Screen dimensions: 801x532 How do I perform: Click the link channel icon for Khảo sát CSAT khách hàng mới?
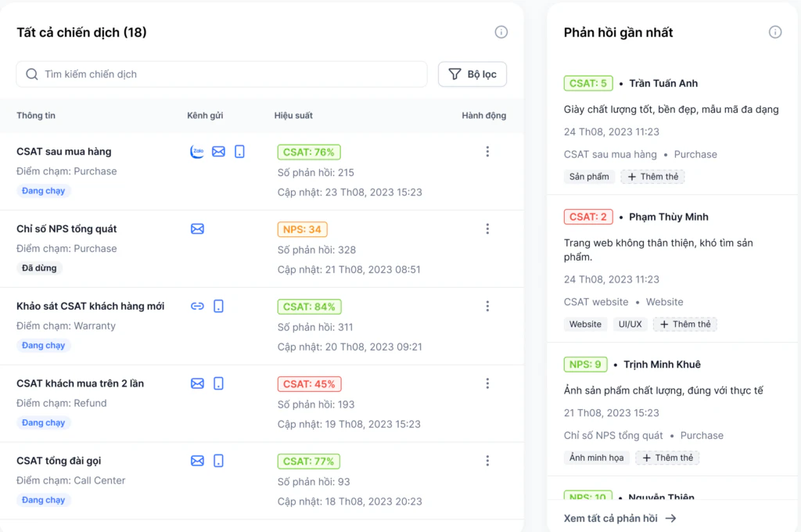click(x=197, y=307)
